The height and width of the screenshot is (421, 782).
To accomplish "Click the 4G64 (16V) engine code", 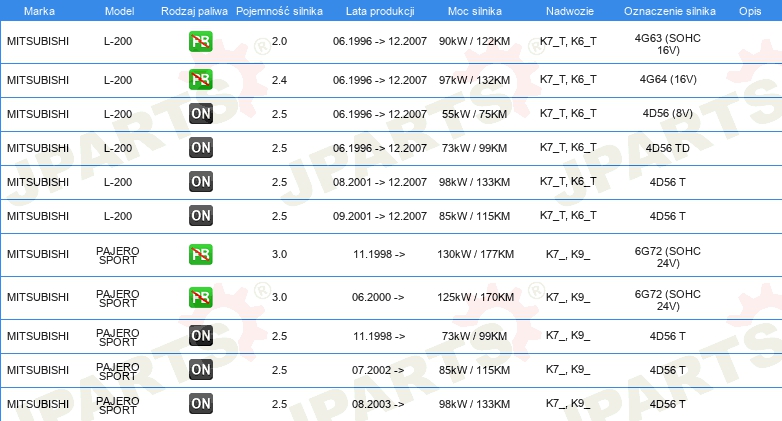I will tap(668, 79).
